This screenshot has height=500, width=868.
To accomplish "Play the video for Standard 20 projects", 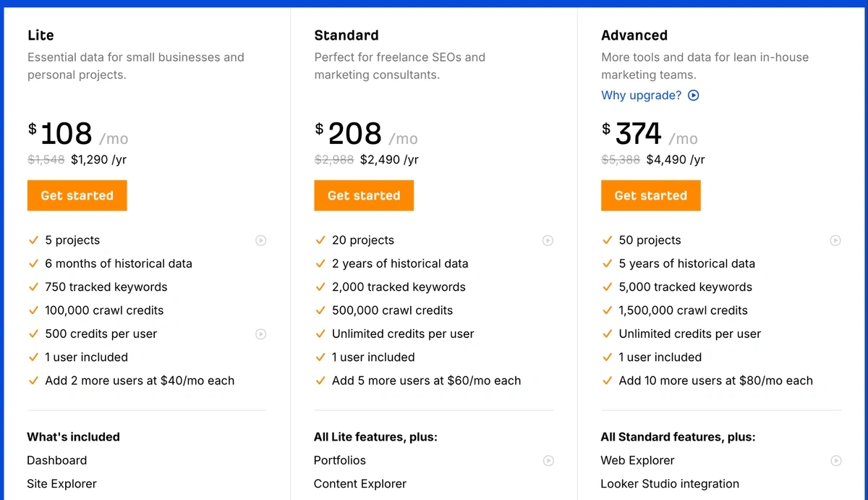I will (x=548, y=240).
